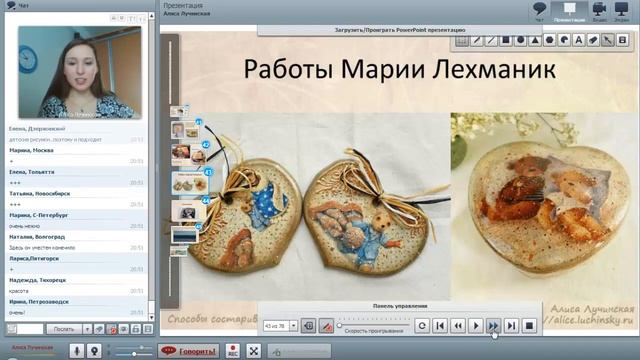Open the Чат tab in the top bar
This screenshot has height=360, width=640.
[540, 11]
